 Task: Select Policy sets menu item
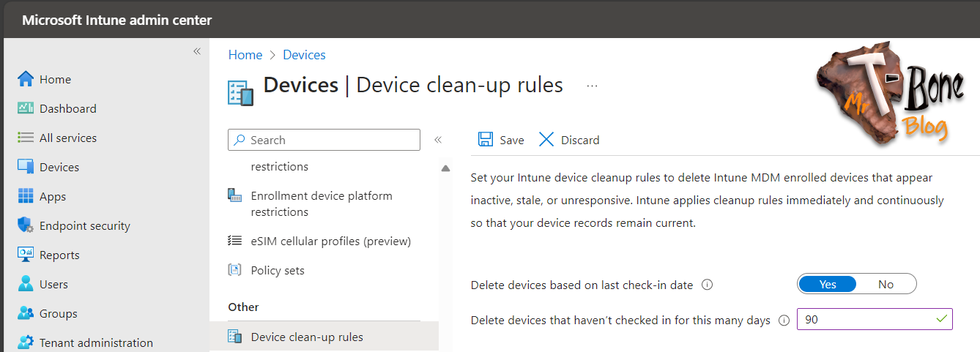[278, 270]
